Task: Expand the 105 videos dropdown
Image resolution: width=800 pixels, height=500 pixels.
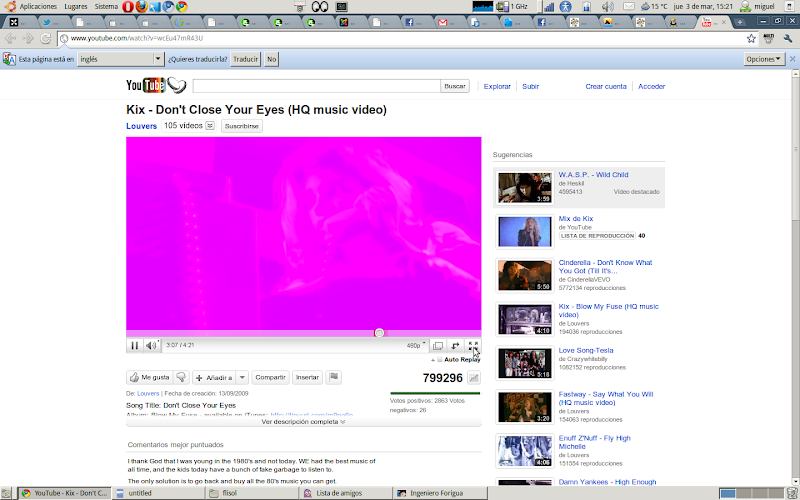Action: tap(210, 126)
